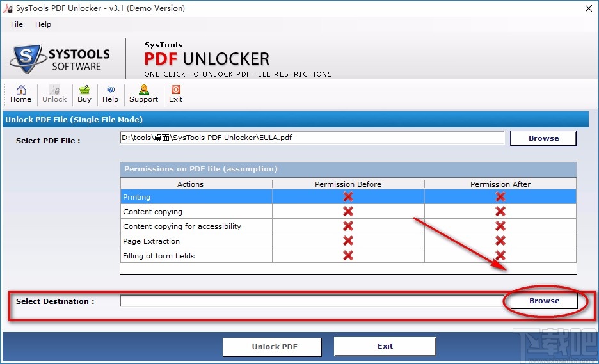Select the Printing row
Viewport: 599px width, 364px height.
[348, 196]
